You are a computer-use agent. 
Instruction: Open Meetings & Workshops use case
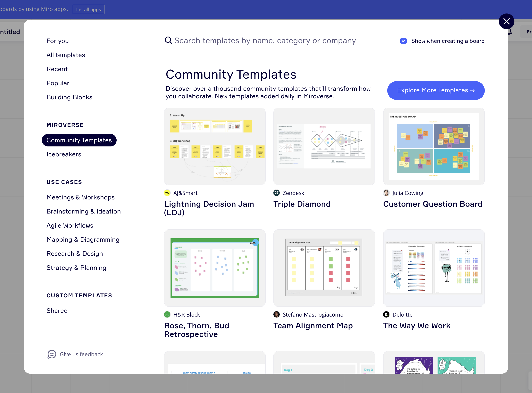pos(80,197)
